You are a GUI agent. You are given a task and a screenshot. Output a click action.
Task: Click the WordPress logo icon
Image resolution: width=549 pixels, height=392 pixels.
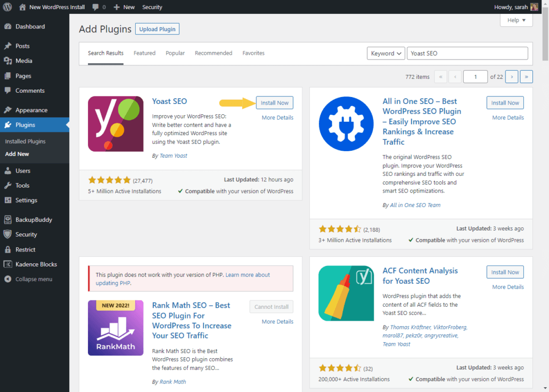[8, 7]
